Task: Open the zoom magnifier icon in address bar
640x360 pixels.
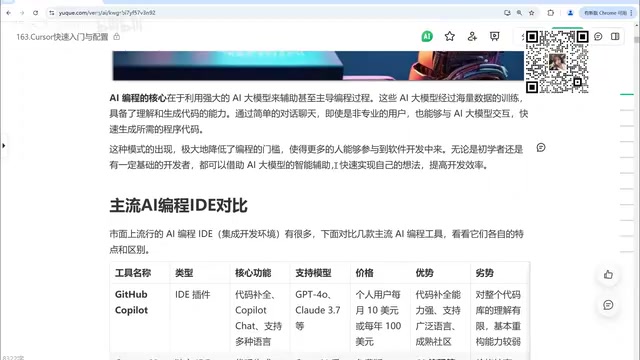Action: coord(519,13)
